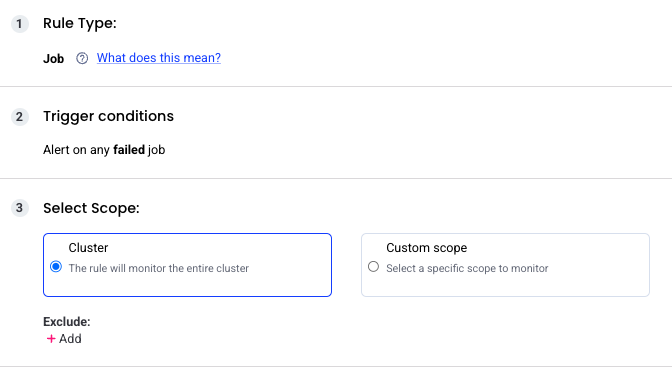
Task: Click the "Alert on any failed job" text
Action: pos(104,150)
